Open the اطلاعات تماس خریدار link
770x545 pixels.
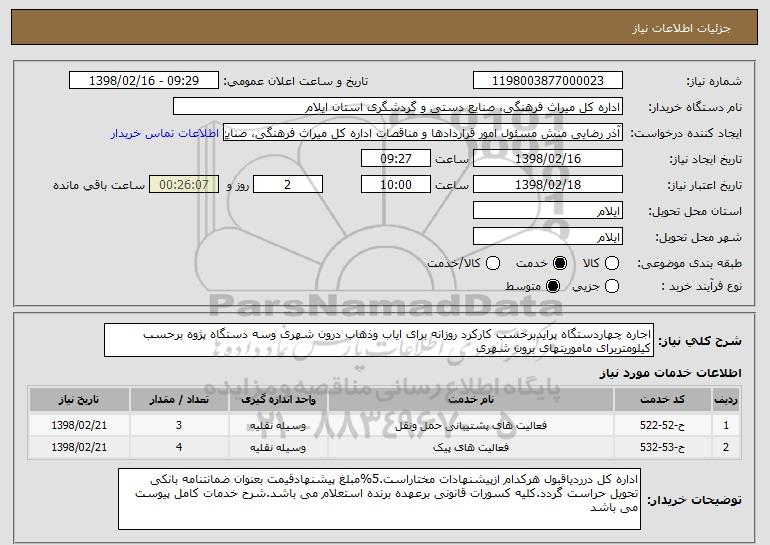[x=165, y=133]
